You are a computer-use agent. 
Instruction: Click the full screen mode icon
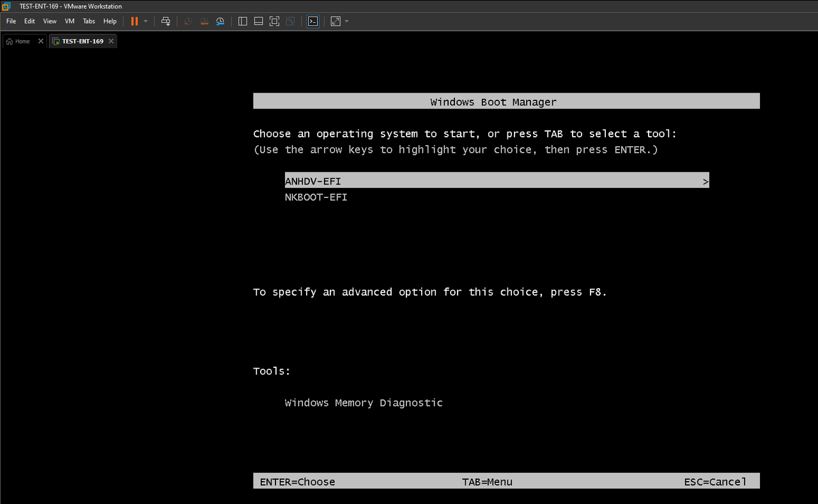coord(275,21)
